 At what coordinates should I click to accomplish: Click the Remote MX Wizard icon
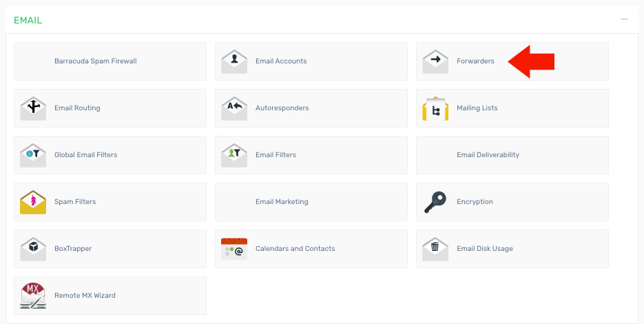(x=33, y=296)
